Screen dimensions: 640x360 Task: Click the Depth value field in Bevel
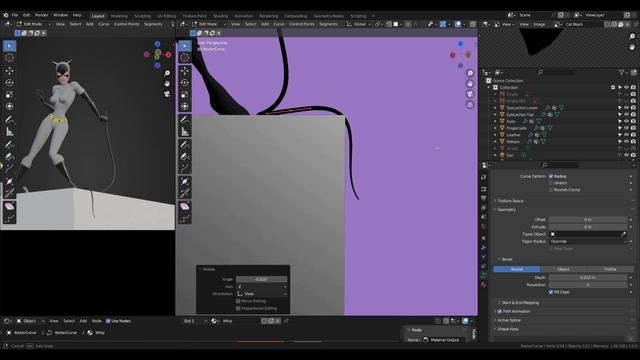coord(588,278)
